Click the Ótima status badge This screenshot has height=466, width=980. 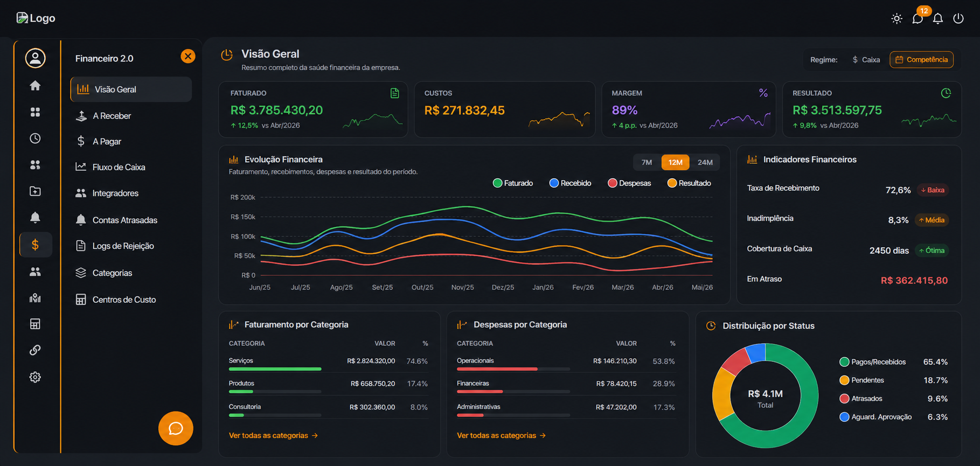tap(932, 251)
